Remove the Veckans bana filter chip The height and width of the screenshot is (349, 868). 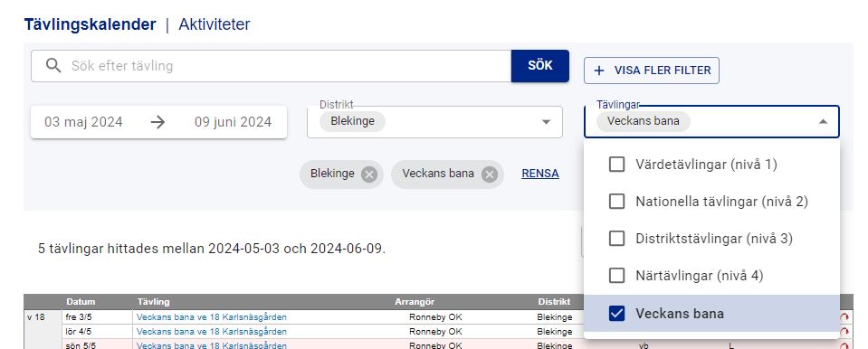[489, 174]
